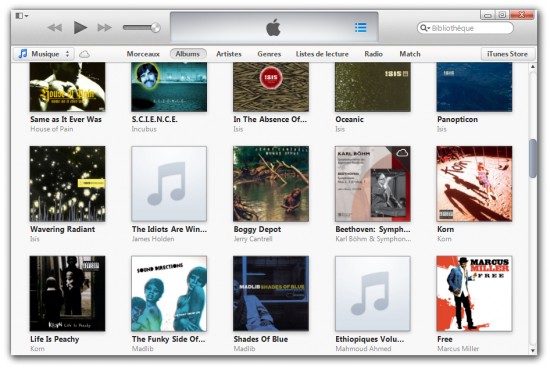The width and height of the screenshot is (550, 368).
Task: Click the iCloud status icon
Action: pos(84,54)
